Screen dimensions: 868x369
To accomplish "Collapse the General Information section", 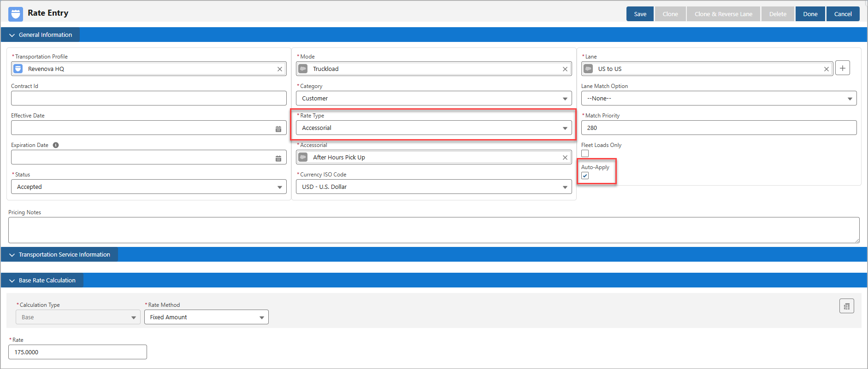I will coord(40,35).
